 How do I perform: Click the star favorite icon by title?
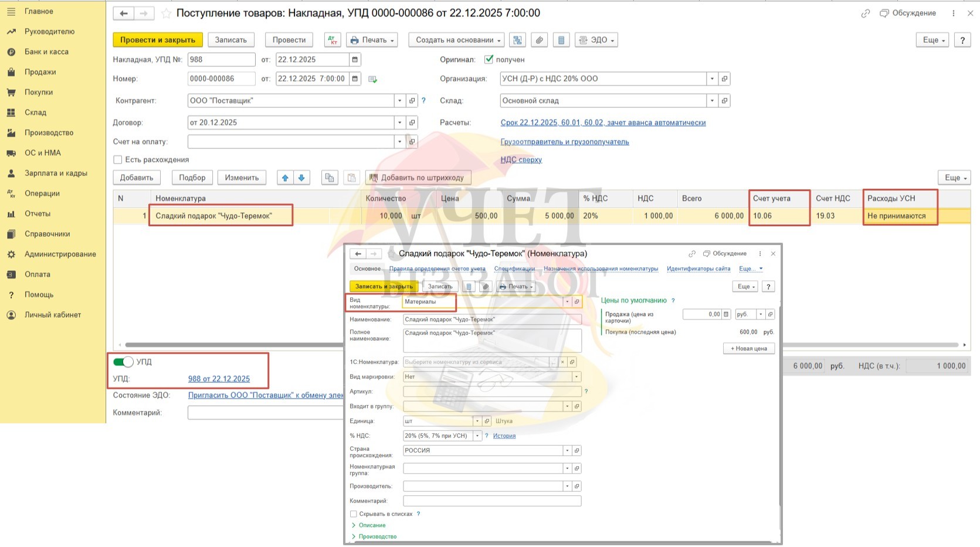166,13
